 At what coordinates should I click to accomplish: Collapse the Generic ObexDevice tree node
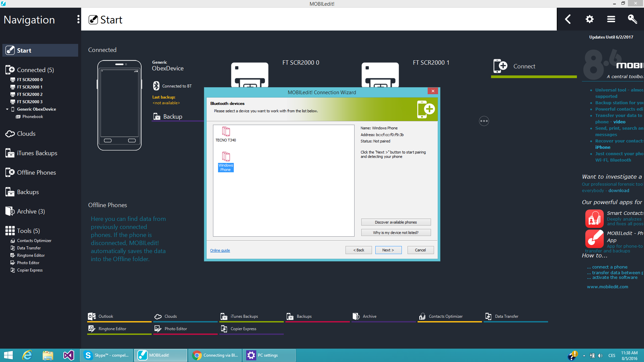click(7, 109)
